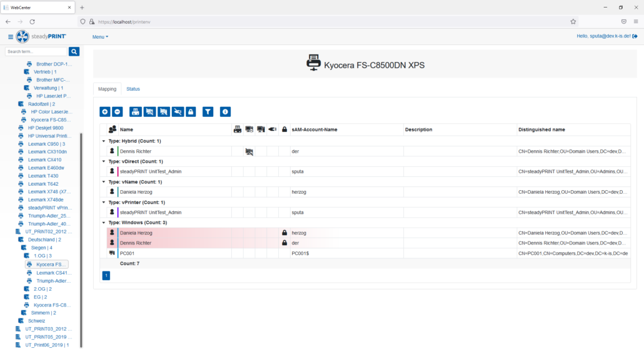644x349 pixels.
Task: Click the Hello sputa@dev.k-is.de link
Action: pos(603,36)
